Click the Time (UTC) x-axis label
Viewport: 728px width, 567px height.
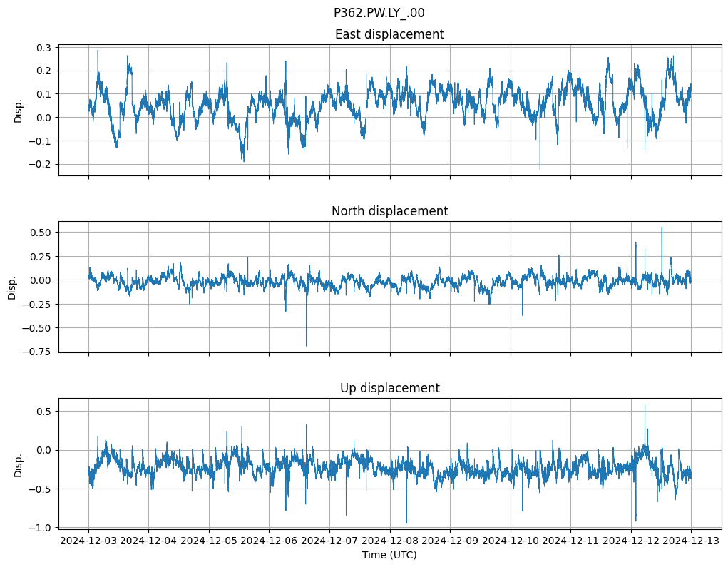[x=389, y=555]
